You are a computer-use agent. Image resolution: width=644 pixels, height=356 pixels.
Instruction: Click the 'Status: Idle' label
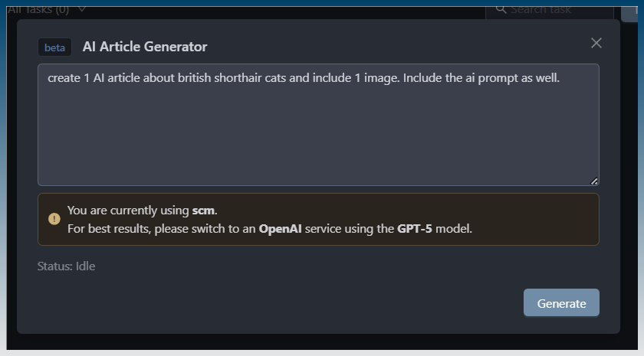tap(66, 266)
